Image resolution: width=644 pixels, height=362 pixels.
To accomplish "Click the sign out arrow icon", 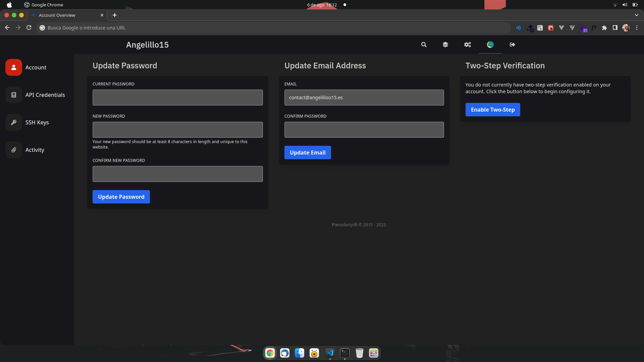I will tap(513, 45).
